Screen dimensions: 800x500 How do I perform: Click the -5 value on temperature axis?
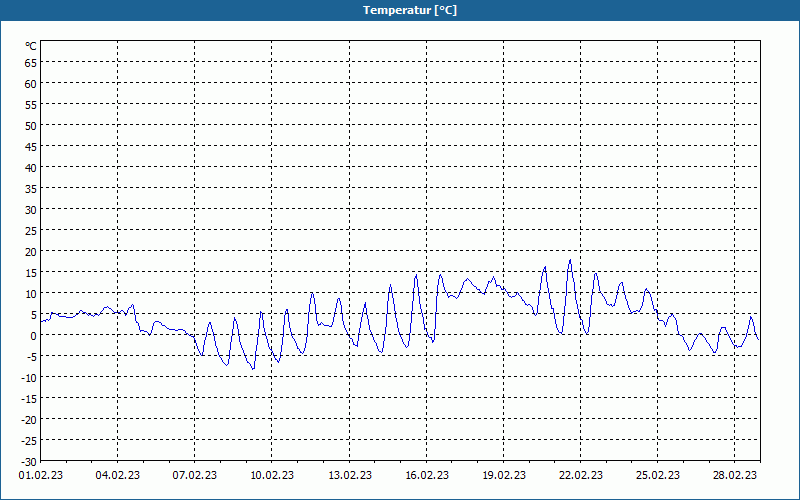coord(32,357)
